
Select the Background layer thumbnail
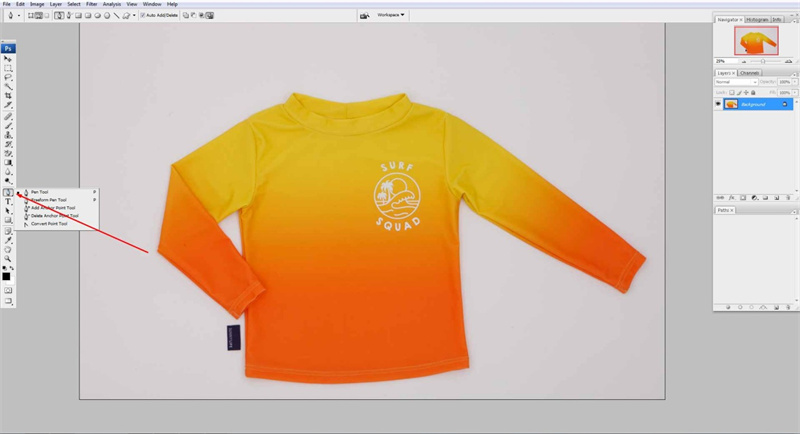coord(731,104)
